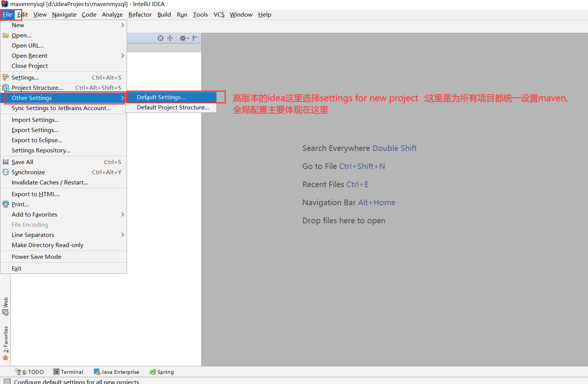
Task: Open the Web side tool window
Action: pos(6,306)
